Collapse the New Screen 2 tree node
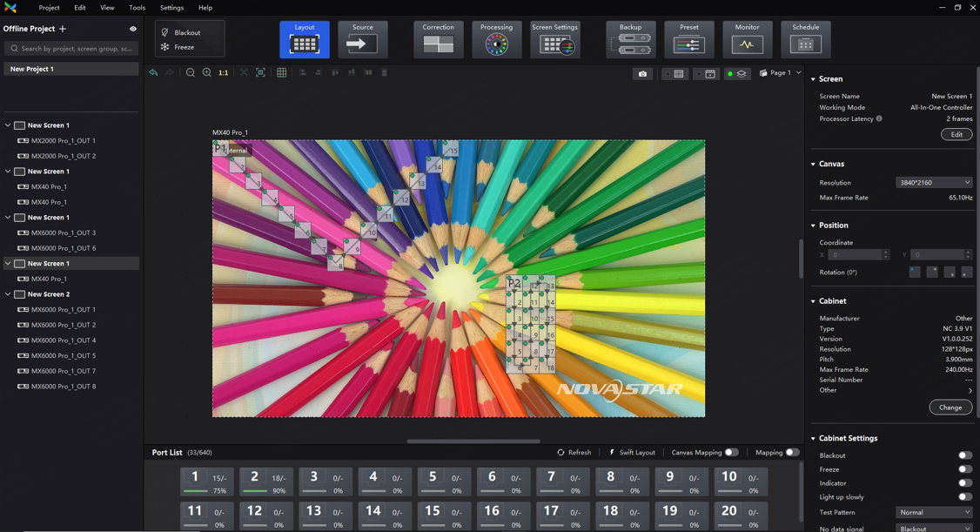 point(8,293)
